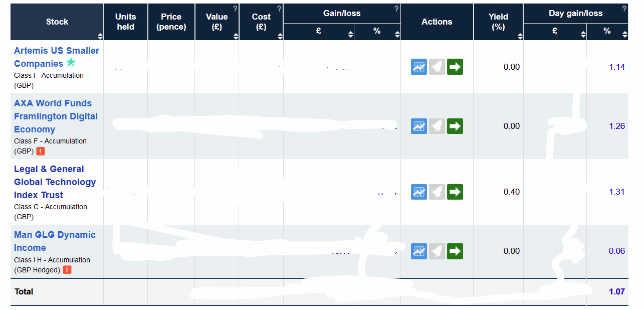Click green arrow for Artemis US Smaller Companies

click(455, 67)
